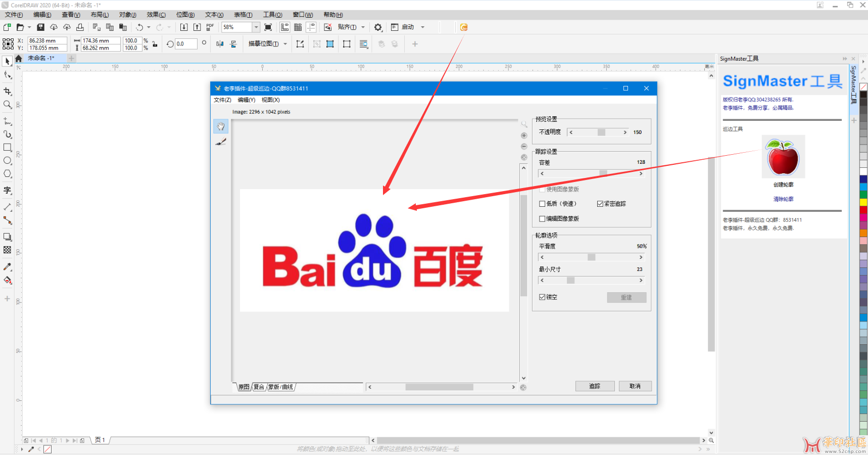Click the width 174.36 mm field
Image resolution: width=868 pixels, height=455 pixels.
pos(101,40)
